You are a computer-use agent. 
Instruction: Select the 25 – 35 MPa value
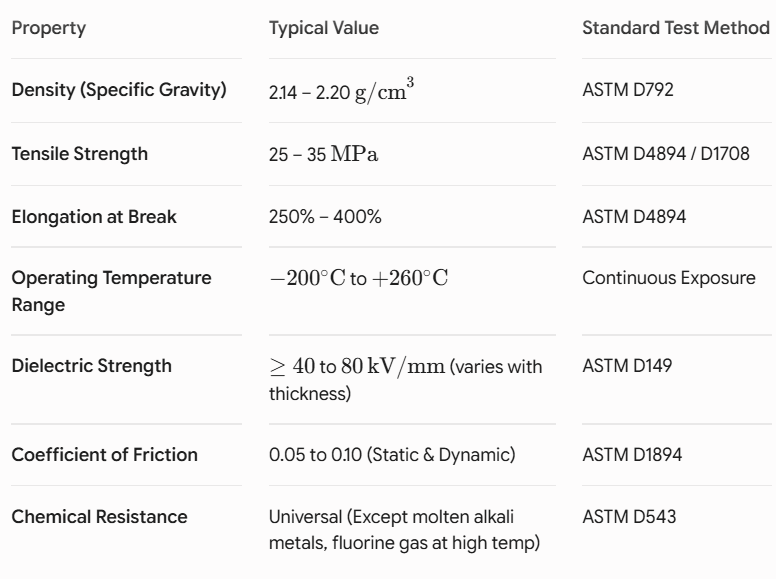click(x=324, y=154)
